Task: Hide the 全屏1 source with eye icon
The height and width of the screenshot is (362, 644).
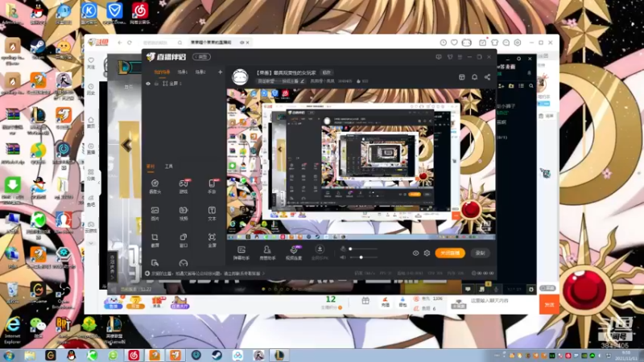Action: point(148,84)
